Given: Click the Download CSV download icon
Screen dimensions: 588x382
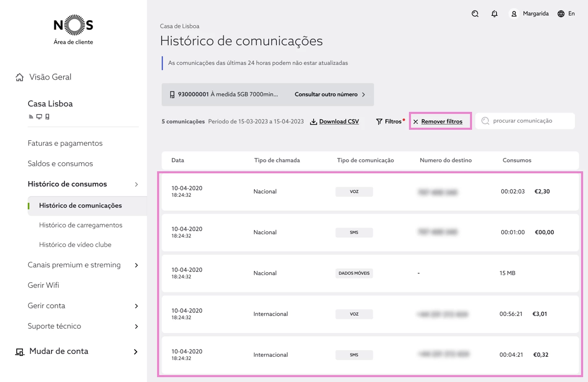Looking at the screenshot, I should [x=313, y=122].
